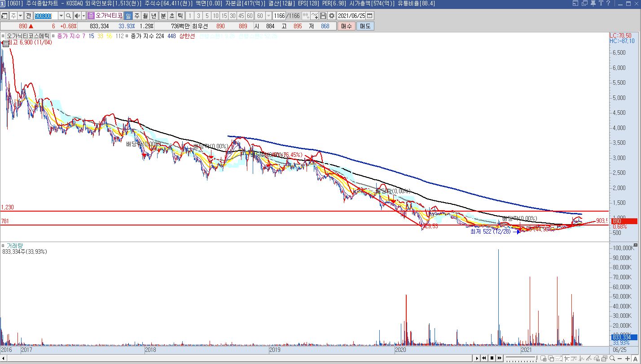Click the data table icon near chart top-left
This screenshot has width=641, height=364.
pyautogui.click(x=6, y=43)
